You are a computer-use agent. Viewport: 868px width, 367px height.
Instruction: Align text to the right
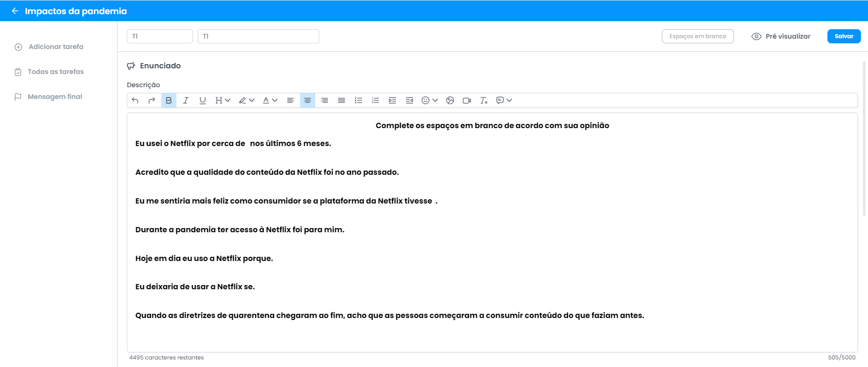pos(325,100)
